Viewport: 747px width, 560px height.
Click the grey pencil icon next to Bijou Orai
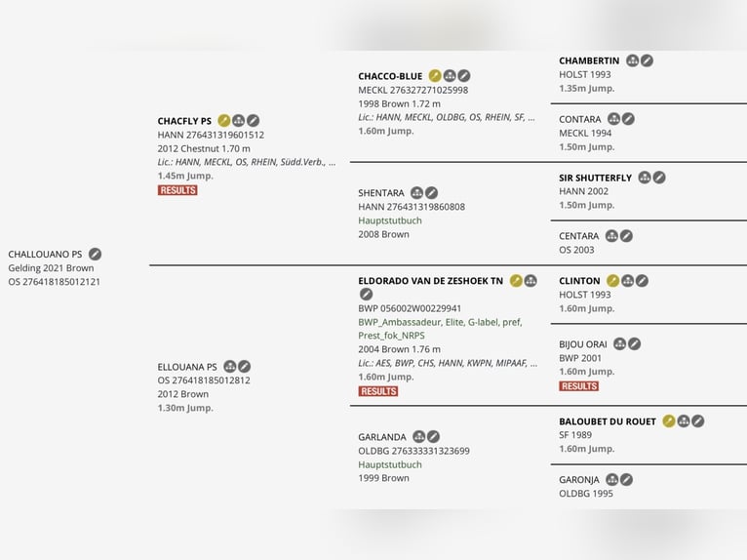[x=635, y=343]
